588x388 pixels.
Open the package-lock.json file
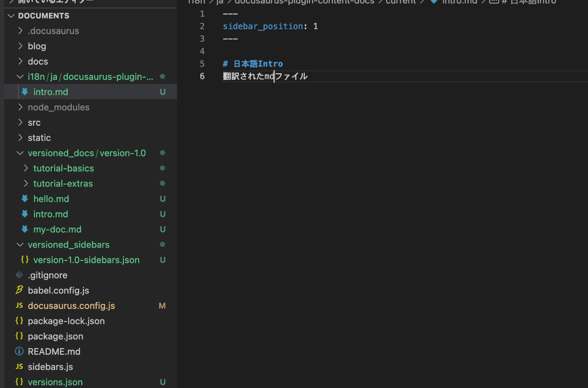pos(66,321)
